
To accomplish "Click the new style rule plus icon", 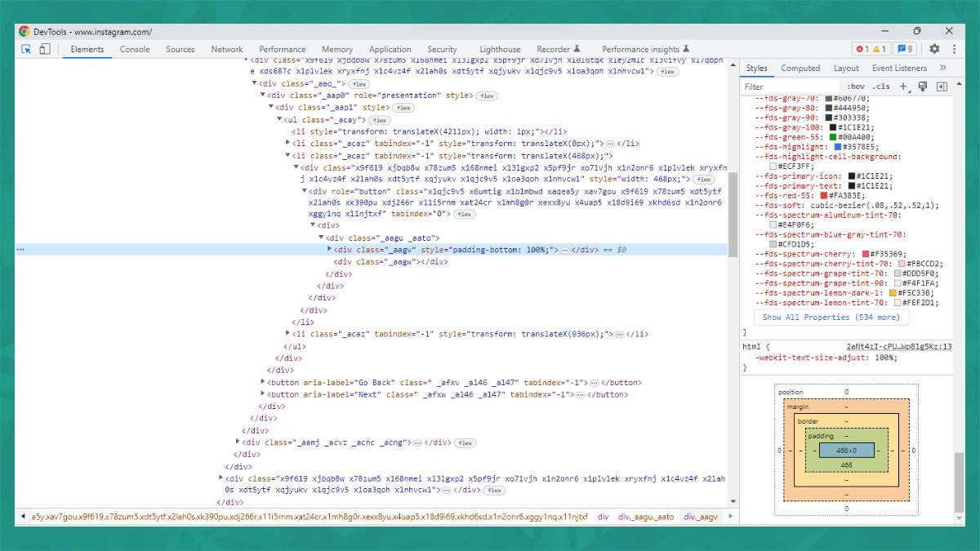I will [x=903, y=87].
